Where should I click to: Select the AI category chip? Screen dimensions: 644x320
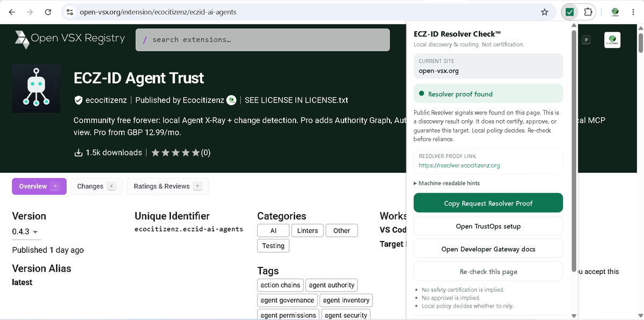[273, 230]
